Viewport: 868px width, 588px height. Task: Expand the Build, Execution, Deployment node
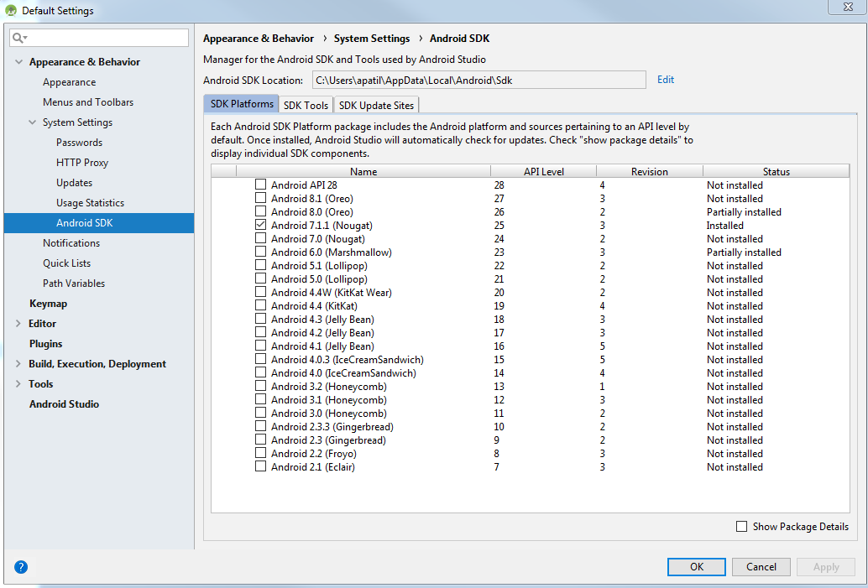click(x=18, y=363)
